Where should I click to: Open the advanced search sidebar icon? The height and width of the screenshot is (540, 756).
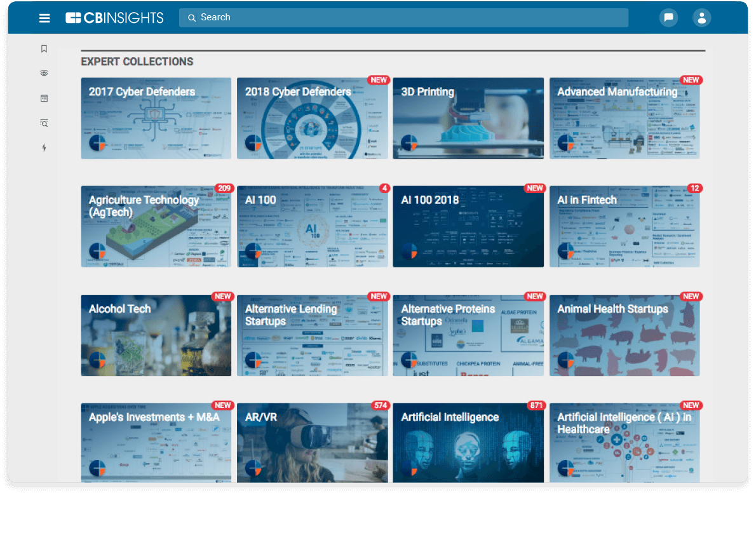point(44,123)
